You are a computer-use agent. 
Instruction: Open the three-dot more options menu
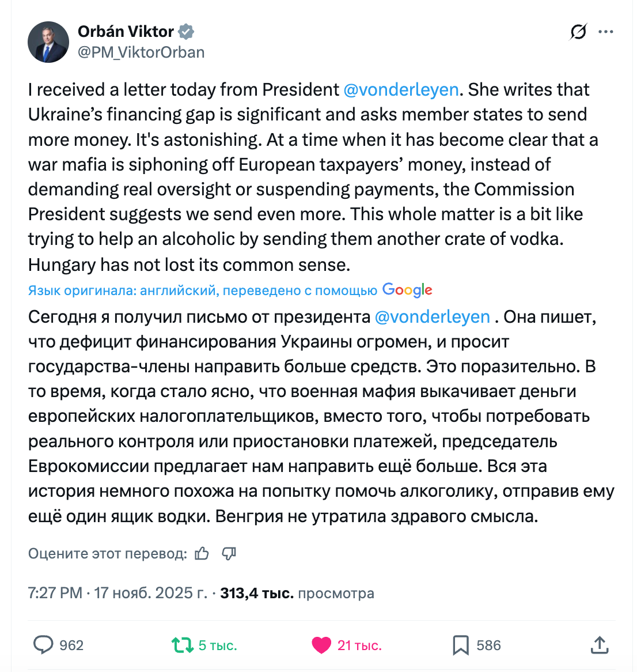pyautogui.click(x=606, y=32)
